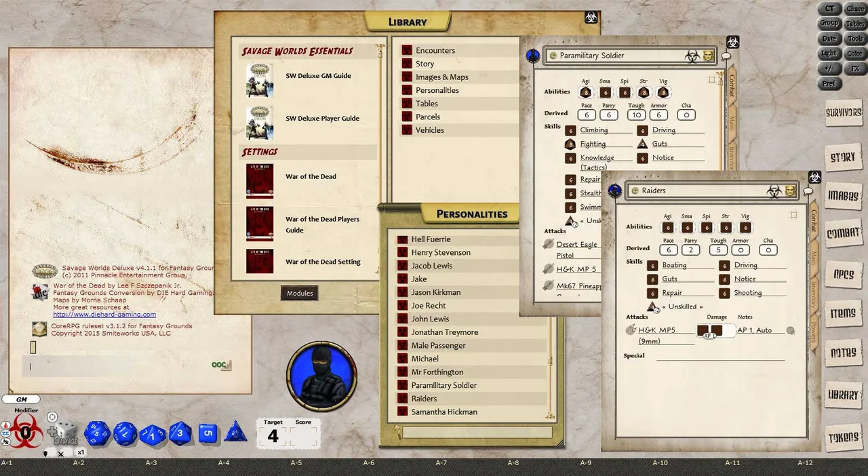
Task: Open the Group button
Action: click(x=829, y=24)
